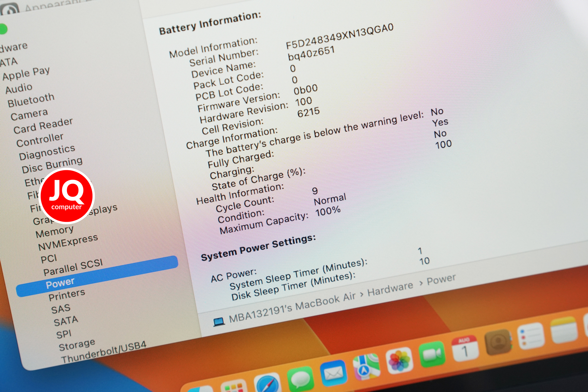Viewport: 588px width, 392px height.
Task: Click the State of Charge (%) label
Action: 259,179
